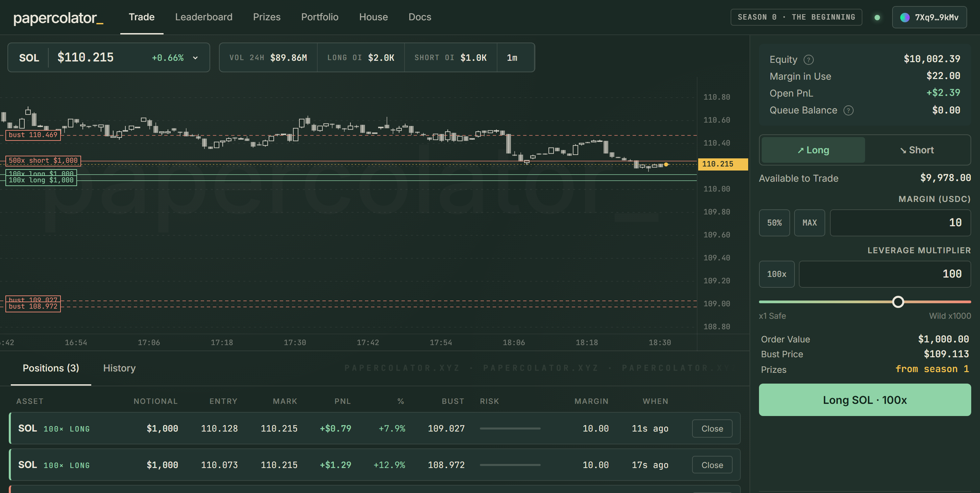Click the wallet avatar icon 7Xq9…9kMv

tap(905, 17)
